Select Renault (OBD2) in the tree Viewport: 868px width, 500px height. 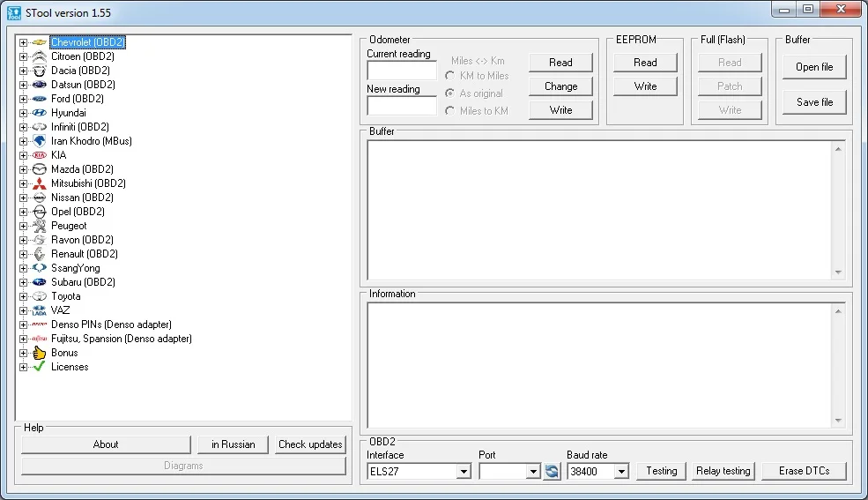[x=84, y=254]
